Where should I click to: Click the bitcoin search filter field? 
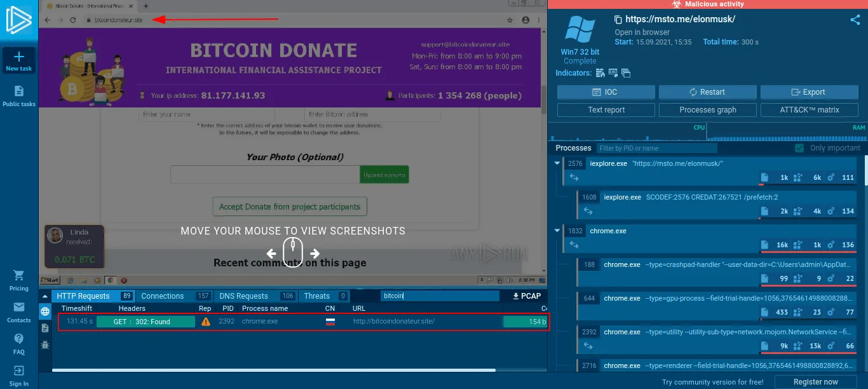coord(440,296)
